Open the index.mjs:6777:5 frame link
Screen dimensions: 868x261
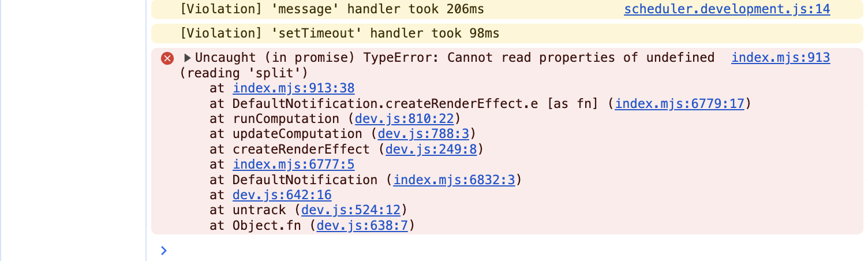293,165
